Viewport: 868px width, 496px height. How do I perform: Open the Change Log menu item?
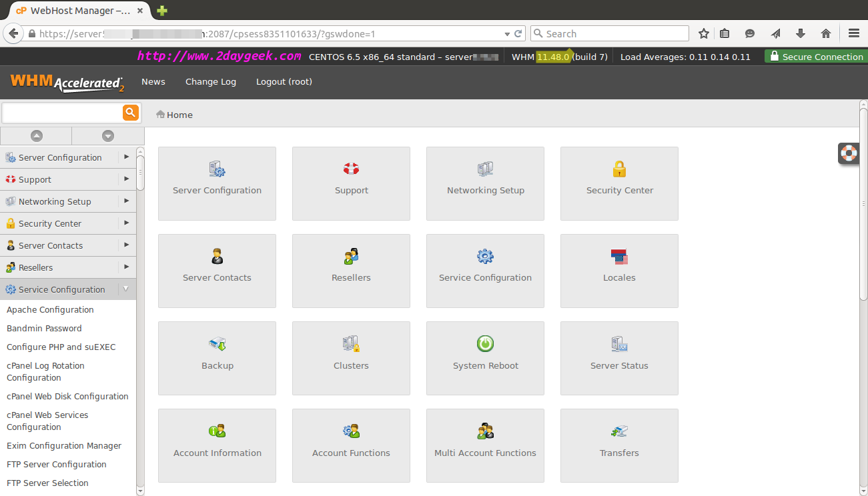(x=210, y=82)
